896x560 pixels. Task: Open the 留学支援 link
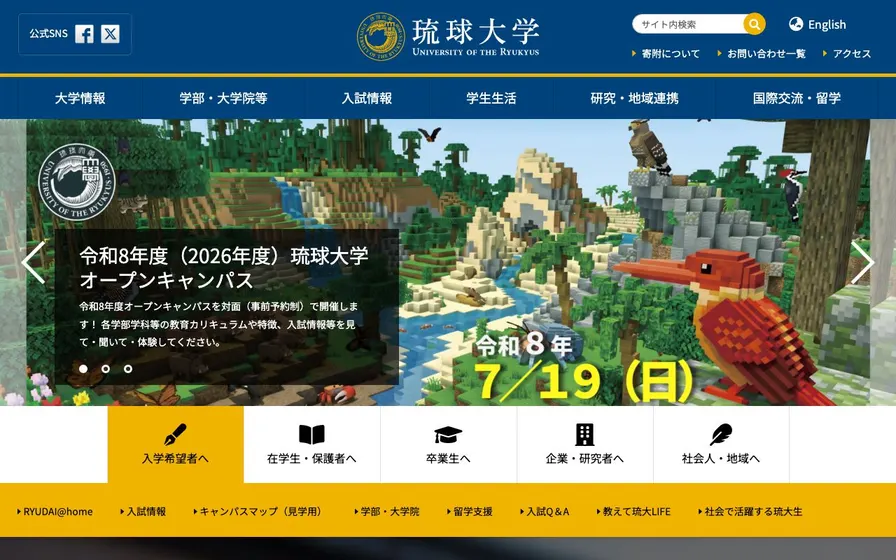[473, 511]
